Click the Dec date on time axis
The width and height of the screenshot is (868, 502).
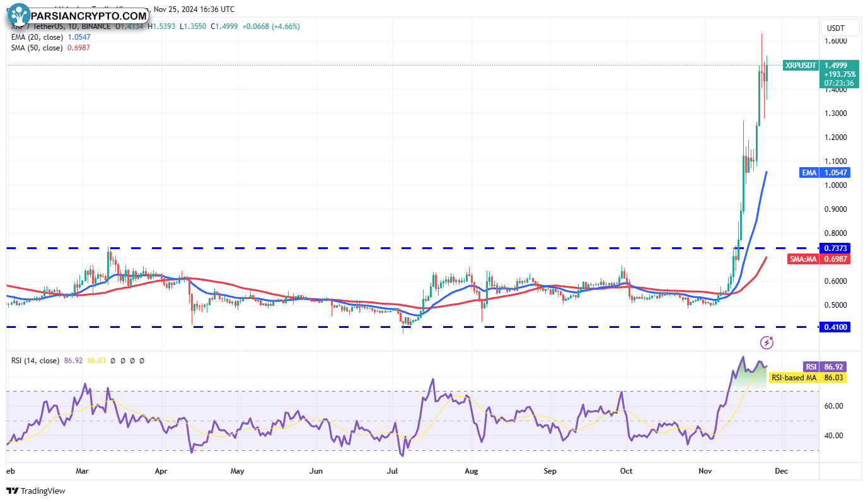coord(780,470)
